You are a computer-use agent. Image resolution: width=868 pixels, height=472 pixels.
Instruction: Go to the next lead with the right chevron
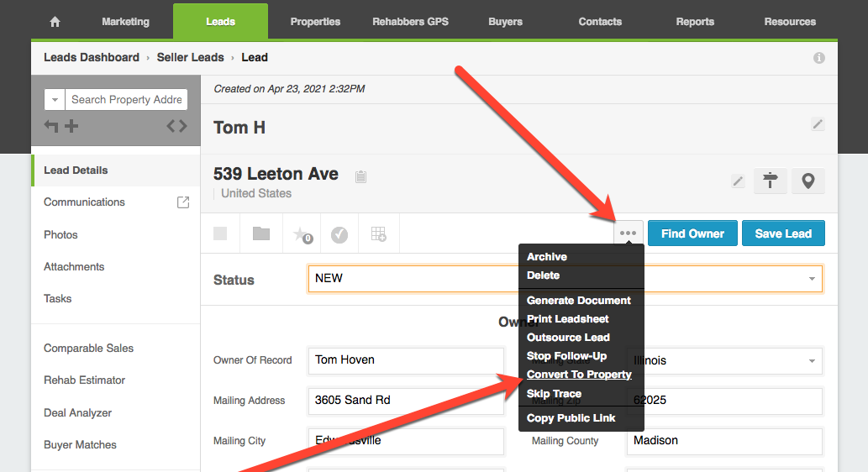coord(182,126)
